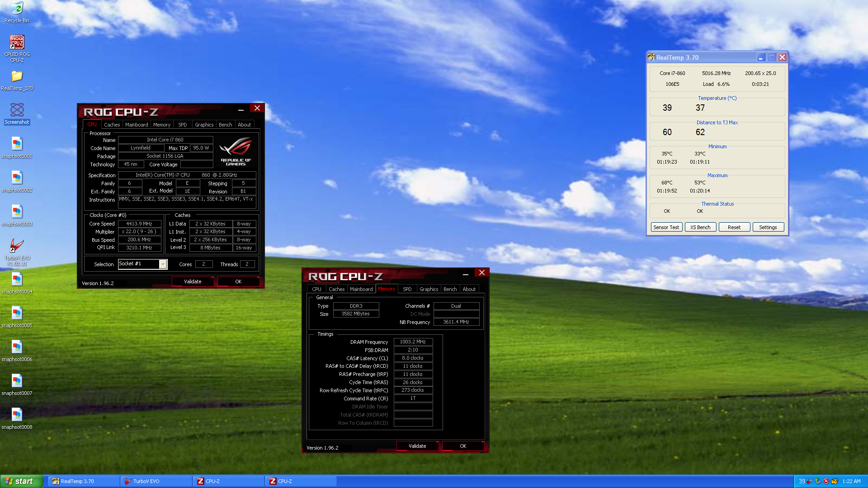This screenshot has height=488, width=868.
Task: Open the Recycle Bin desktop icon
Action: pyautogui.click(x=17, y=12)
